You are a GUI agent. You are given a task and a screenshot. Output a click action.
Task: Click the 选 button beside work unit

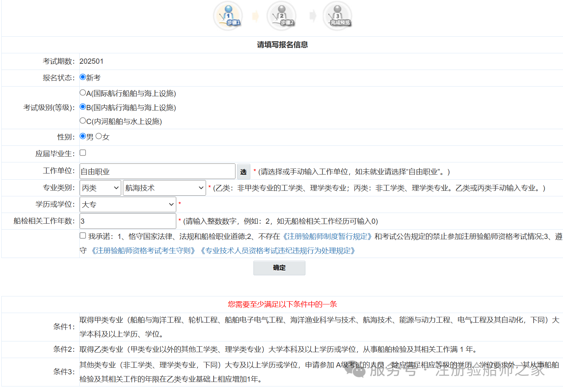coord(243,171)
